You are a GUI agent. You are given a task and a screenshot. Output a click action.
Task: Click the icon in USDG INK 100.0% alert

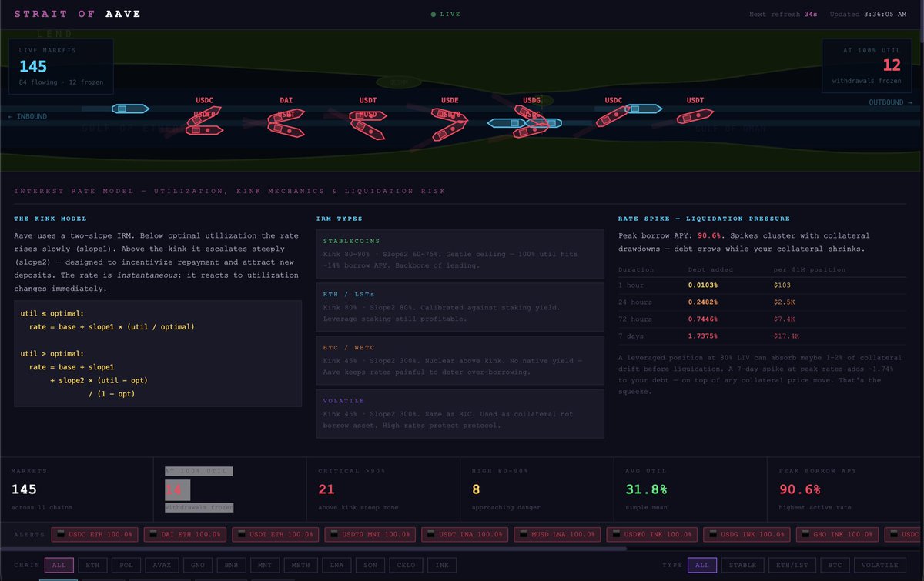click(x=714, y=534)
